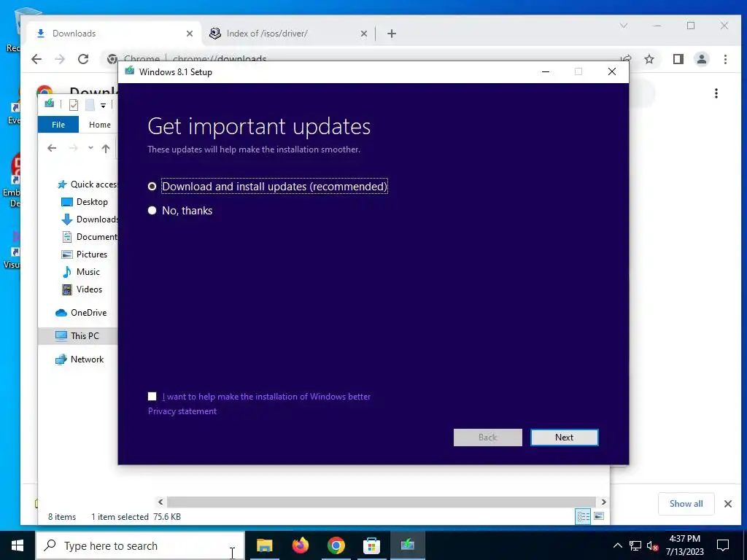Select Windows Setup taskbar icon
This screenshot has width=747, height=560.
pos(407,545)
